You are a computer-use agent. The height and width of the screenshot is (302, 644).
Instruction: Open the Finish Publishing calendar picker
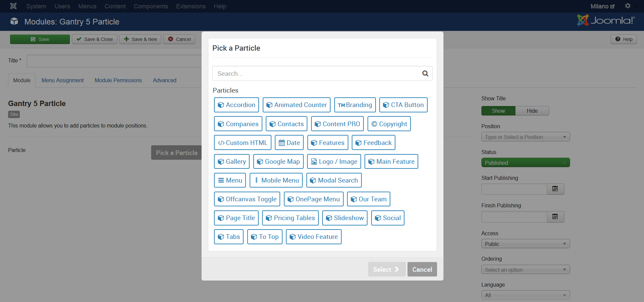555,217
